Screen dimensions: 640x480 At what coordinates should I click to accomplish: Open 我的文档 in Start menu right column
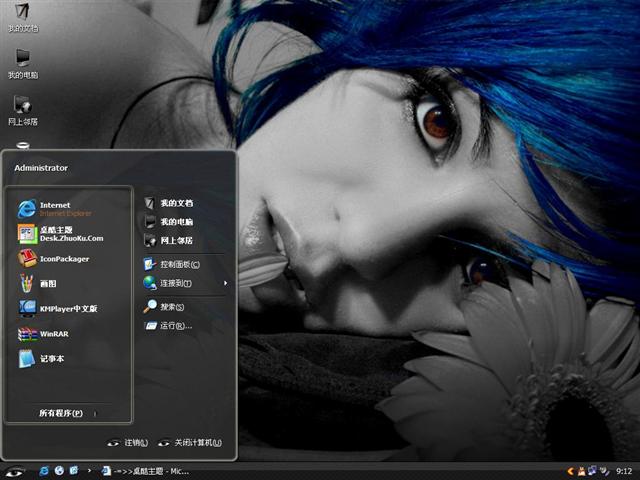[175, 203]
